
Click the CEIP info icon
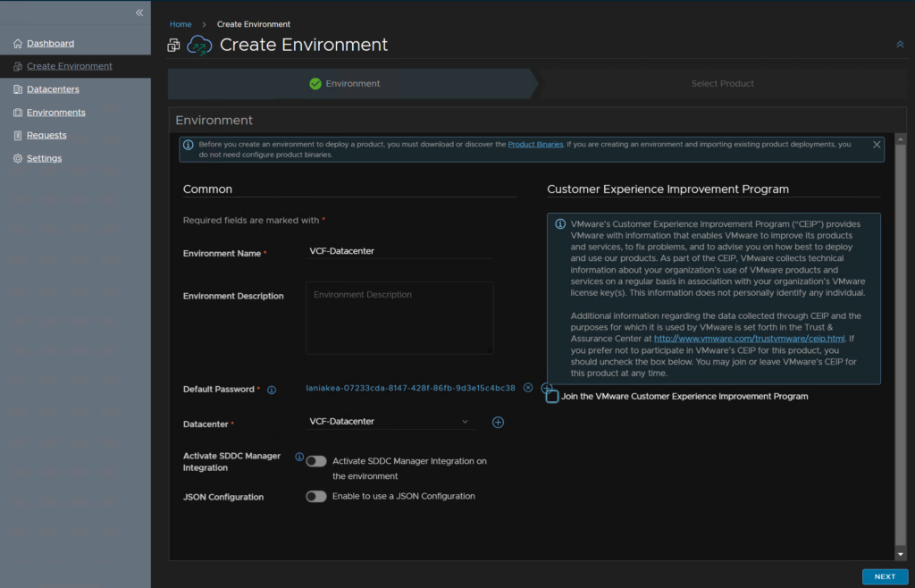click(559, 224)
